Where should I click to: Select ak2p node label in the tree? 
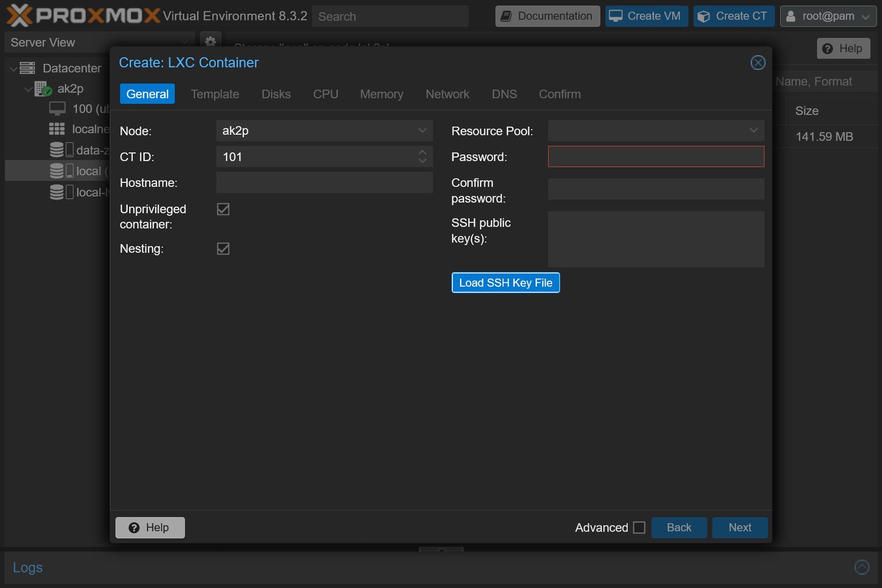(x=70, y=89)
